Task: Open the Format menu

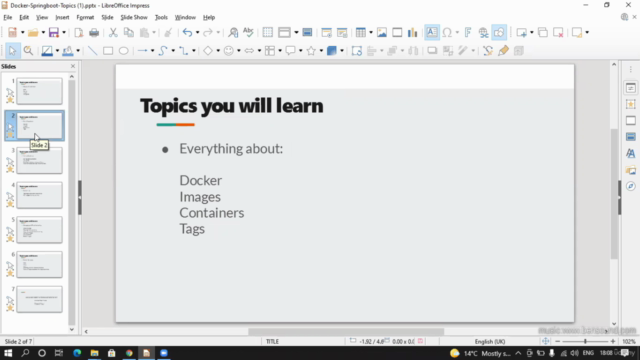Action: (x=85, y=18)
